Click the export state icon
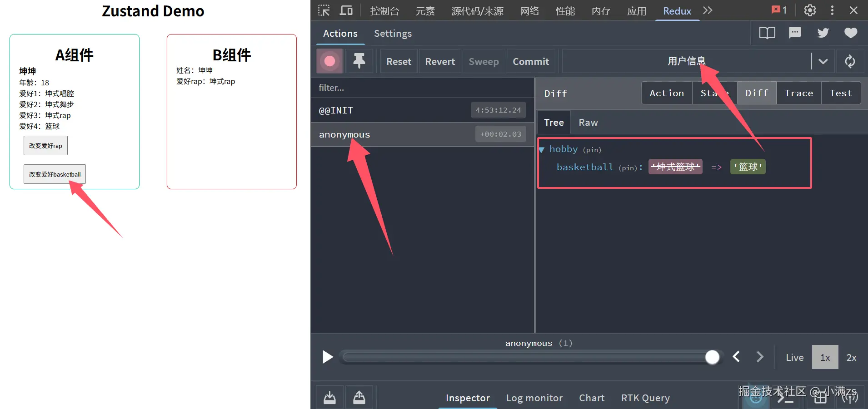The image size is (868, 409). [359, 398]
